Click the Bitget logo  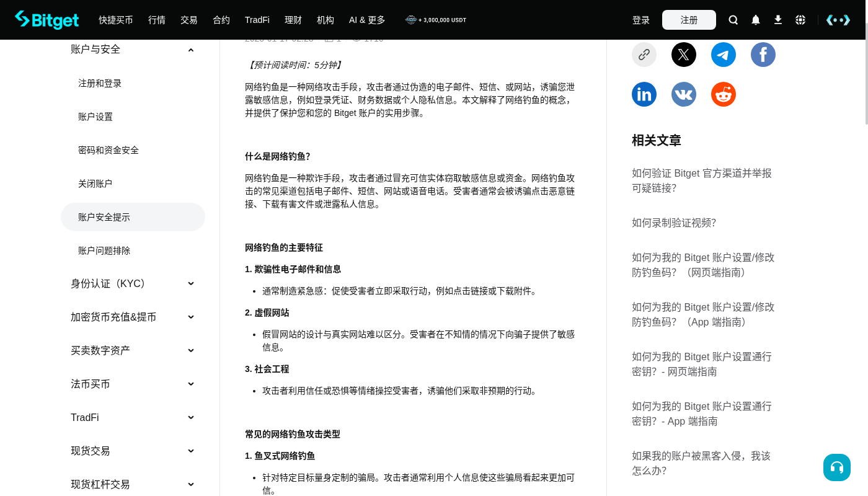[47, 20]
